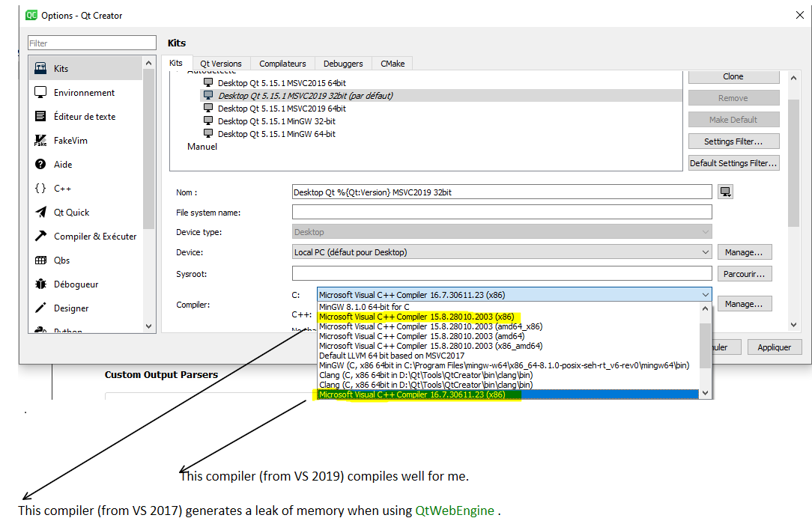This screenshot has height=518, width=812.
Task: Select kit Desktop Qt 5.15.1 MSVC2019 64bit
Action: click(x=282, y=108)
